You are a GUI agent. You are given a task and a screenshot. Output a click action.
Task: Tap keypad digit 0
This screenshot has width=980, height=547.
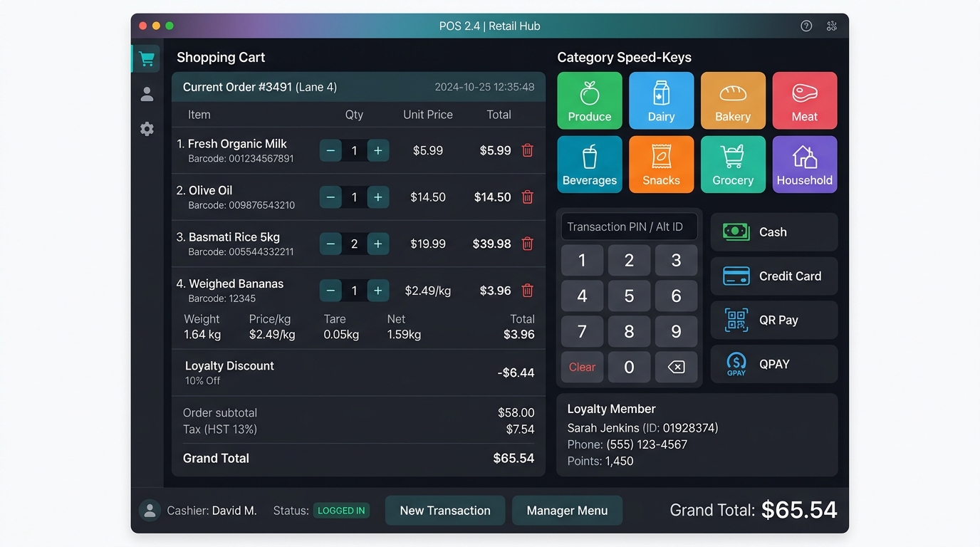pyautogui.click(x=629, y=367)
